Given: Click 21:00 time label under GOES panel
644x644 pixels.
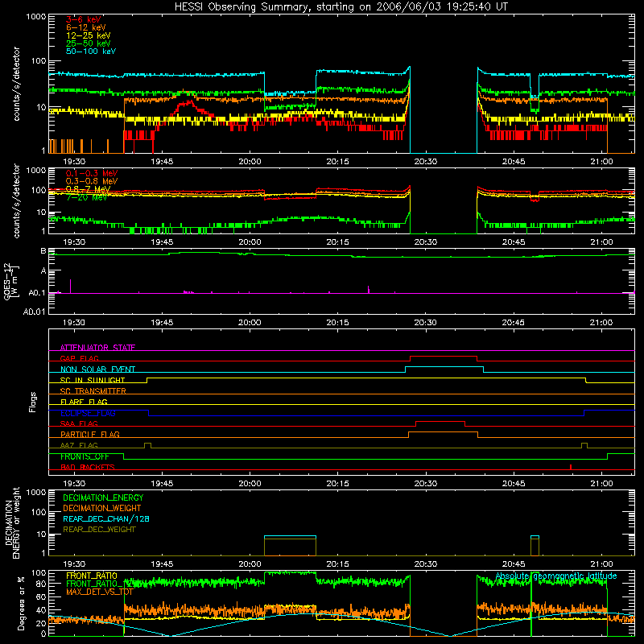Looking at the screenshot, I should pos(601,323).
